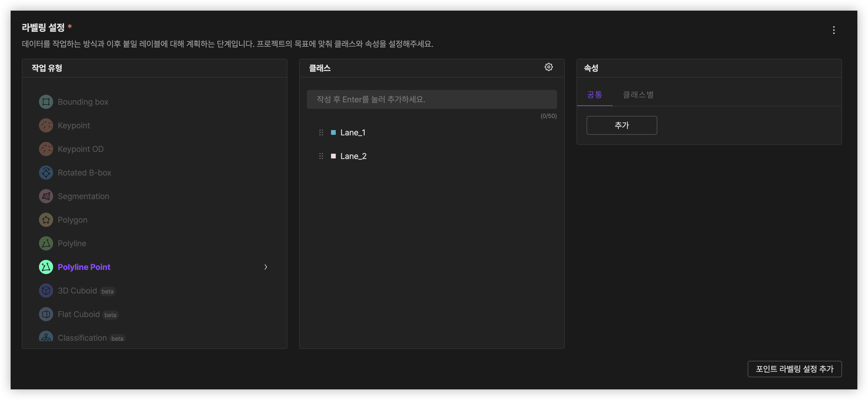Switch to the 공통 attributes tab
The image size is (868, 400).
[x=595, y=95]
